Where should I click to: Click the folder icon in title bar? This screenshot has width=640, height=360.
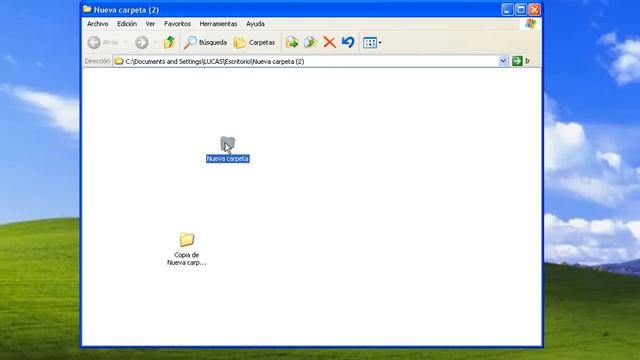[x=87, y=9]
